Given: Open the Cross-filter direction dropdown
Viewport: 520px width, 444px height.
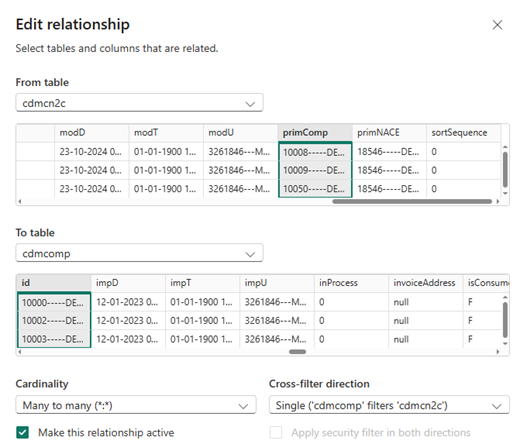Looking at the screenshot, I should (x=389, y=405).
